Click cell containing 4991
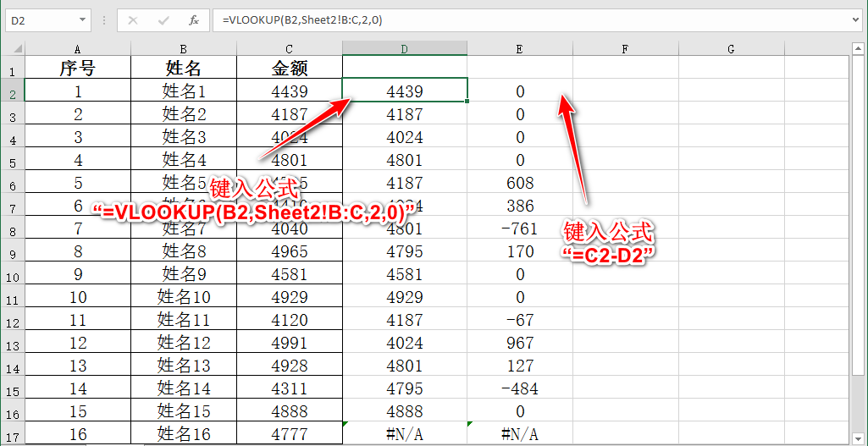868x446 pixels. point(290,343)
